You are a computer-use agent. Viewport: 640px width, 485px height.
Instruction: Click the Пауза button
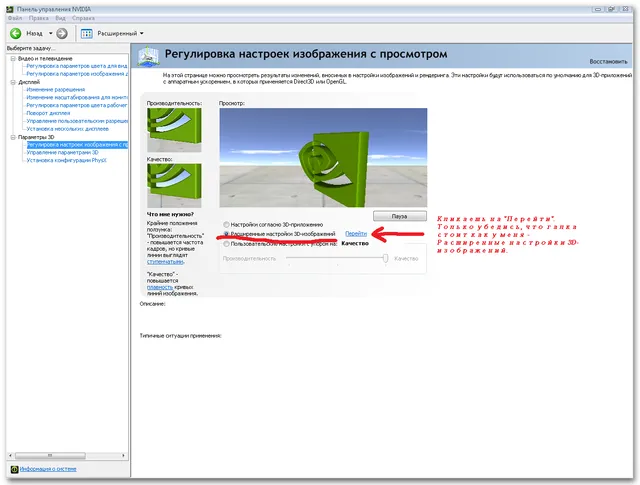400,216
